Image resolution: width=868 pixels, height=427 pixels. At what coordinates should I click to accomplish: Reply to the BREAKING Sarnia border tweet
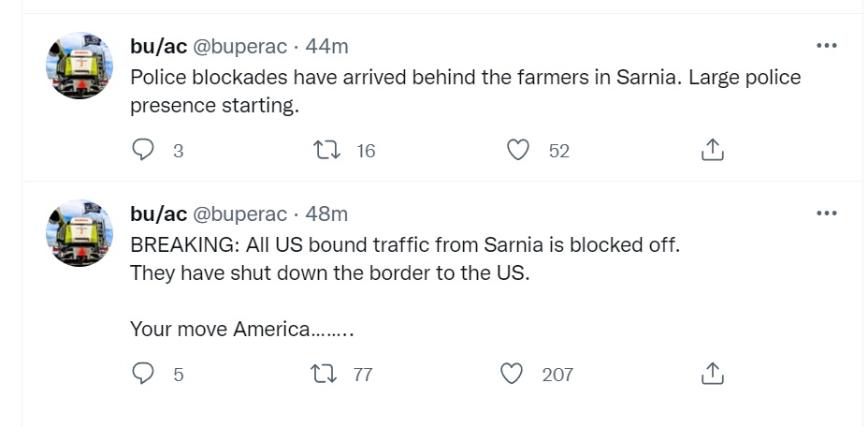click(143, 374)
